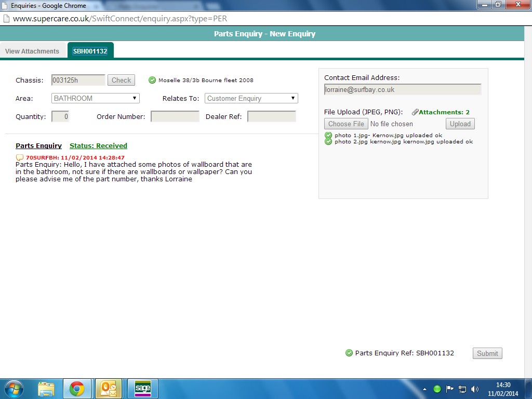Open Windows Explorer from the taskbar
This screenshot has height=399, width=532.
pyautogui.click(x=46, y=389)
